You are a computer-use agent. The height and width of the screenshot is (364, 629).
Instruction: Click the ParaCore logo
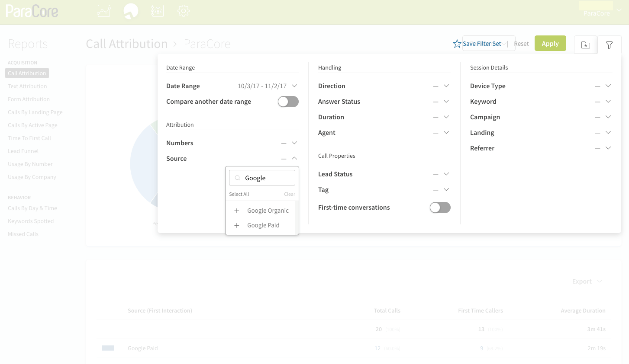[32, 11]
